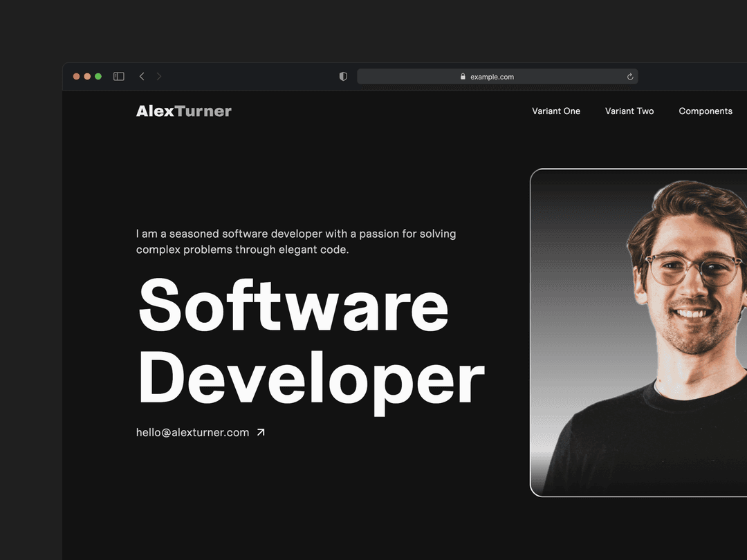This screenshot has width=747, height=560.
Task: Navigate to the Components section
Action: pos(705,111)
